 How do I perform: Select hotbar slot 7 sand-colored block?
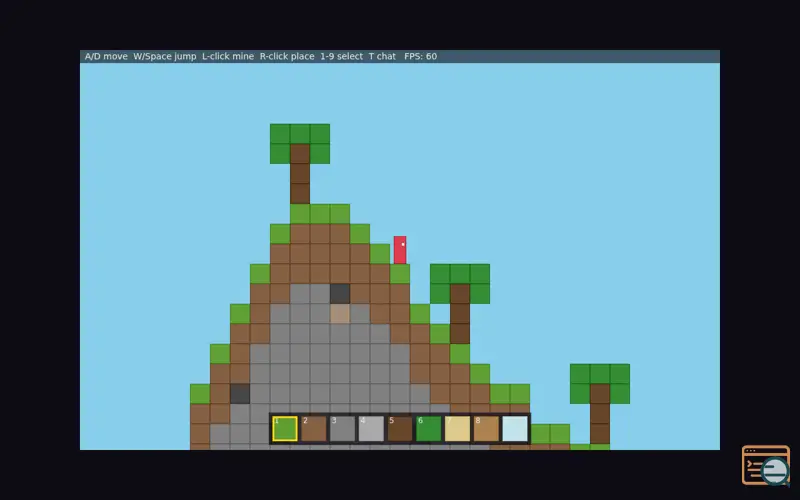tap(457, 429)
